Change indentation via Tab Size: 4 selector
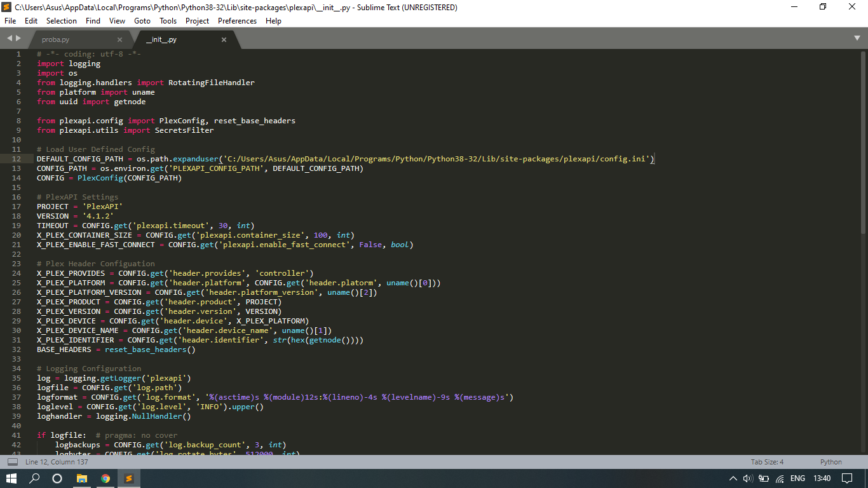This screenshot has width=868, height=488. [766, 462]
